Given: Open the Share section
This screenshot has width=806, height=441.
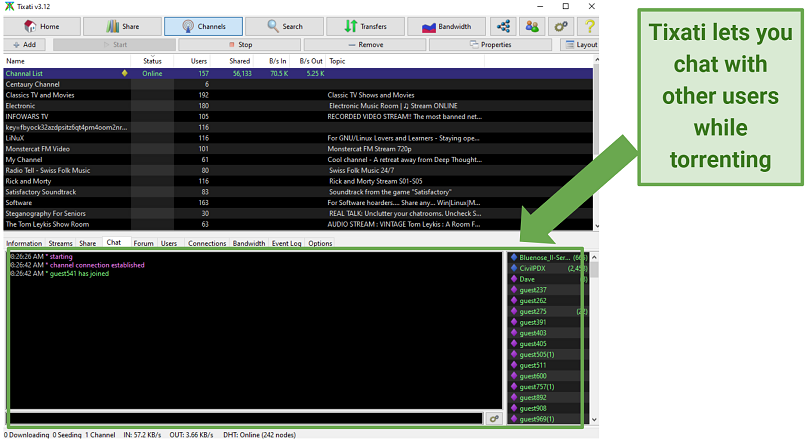Looking at the screenshot, I should pos(123,26).
